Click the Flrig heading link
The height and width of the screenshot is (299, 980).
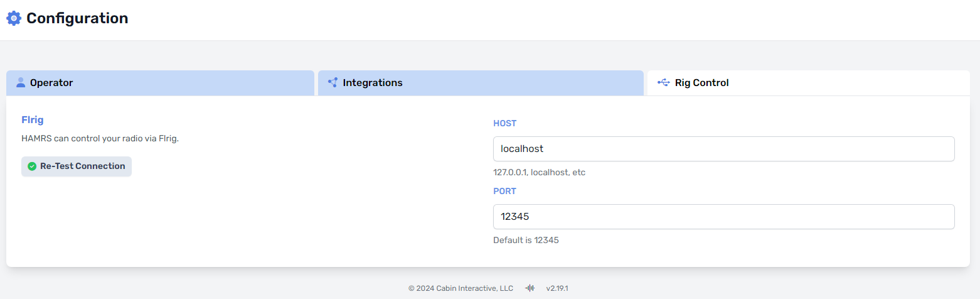click(x=33, y=120)
